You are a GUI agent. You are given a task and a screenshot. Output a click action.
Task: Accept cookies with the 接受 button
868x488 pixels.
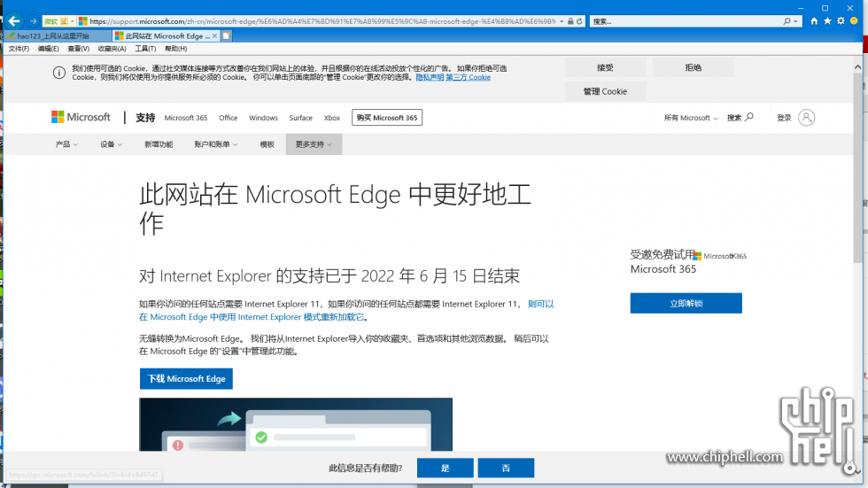pos(605,67)
